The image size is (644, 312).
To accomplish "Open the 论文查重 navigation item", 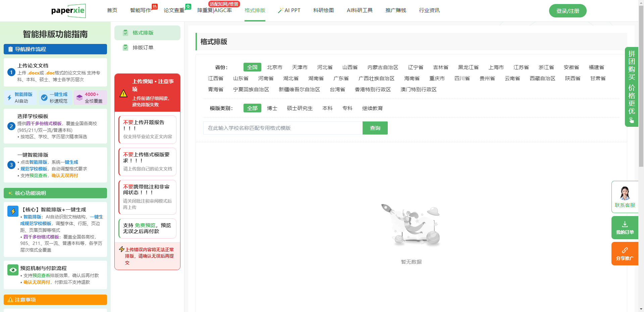I will (x=174, y=10).
